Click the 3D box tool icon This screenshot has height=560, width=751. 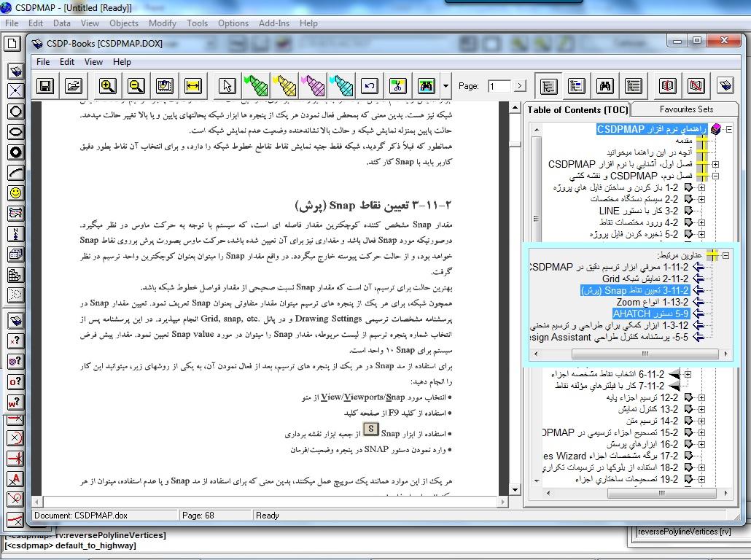pos(15,254)
